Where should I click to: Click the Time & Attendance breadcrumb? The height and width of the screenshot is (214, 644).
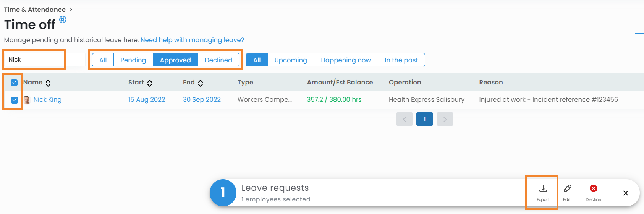coord(35,10)
